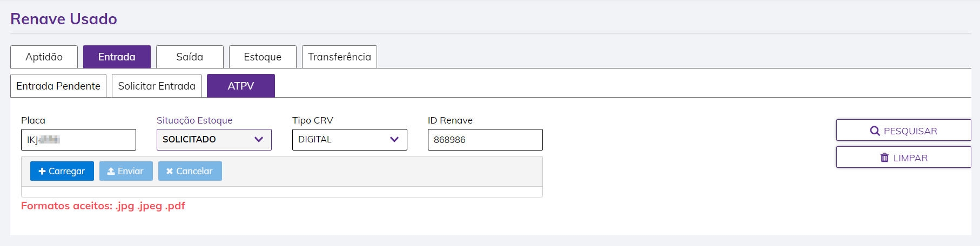Switch to the Aptidão tab
Viewport: 980px width, 246px height.
tap(44, 57)
